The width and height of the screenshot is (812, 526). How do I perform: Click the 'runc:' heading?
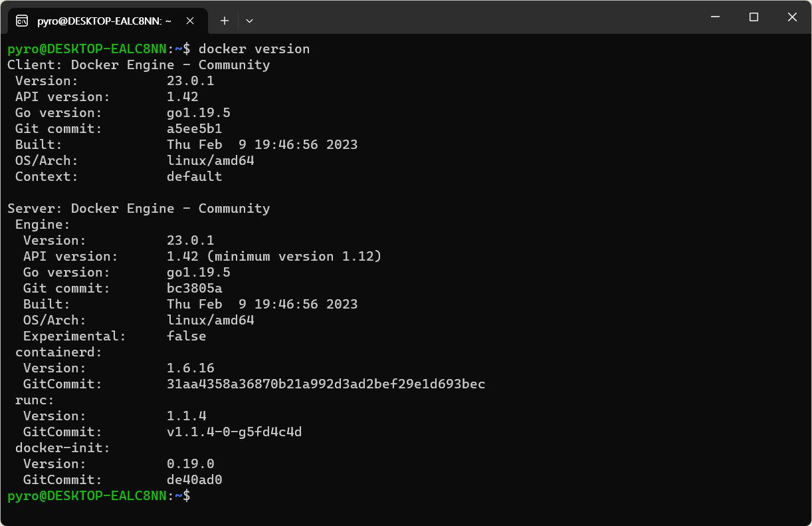click(35, 400)
